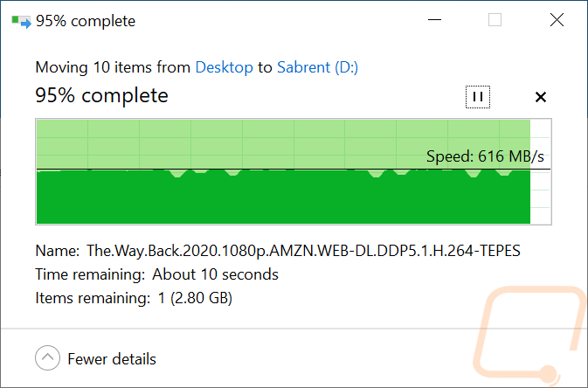Click the Speed: 616 MB/s label
The height and width of the screenshot is (388, 588).
pos(484,157)
